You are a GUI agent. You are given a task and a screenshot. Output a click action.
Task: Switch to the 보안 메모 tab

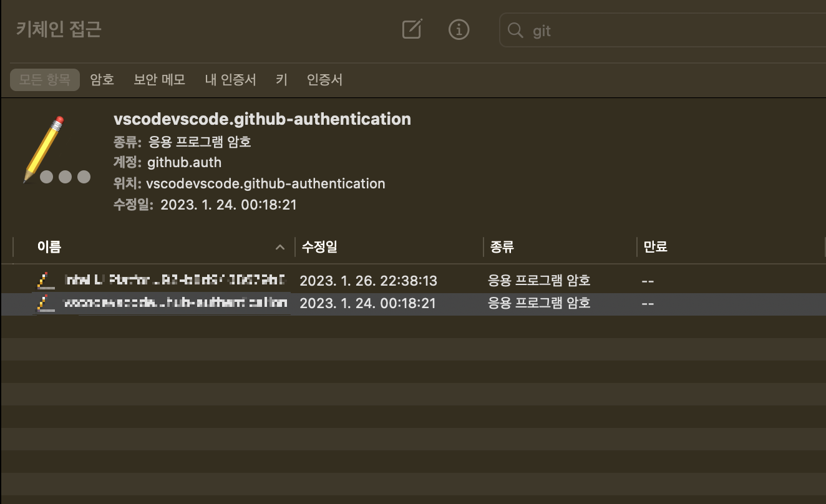coord(159,80)
